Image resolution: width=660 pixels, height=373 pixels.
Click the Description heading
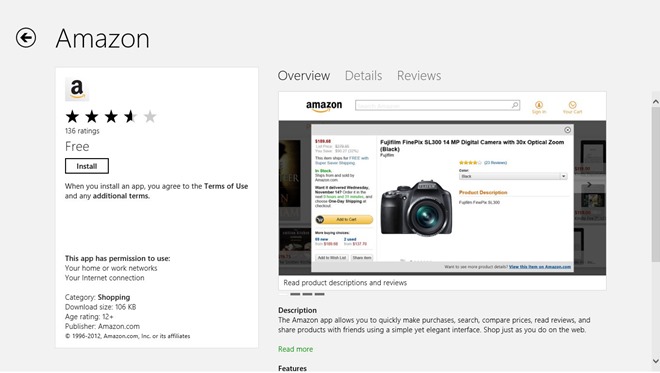pyautogui.click(x=297, y=310)
